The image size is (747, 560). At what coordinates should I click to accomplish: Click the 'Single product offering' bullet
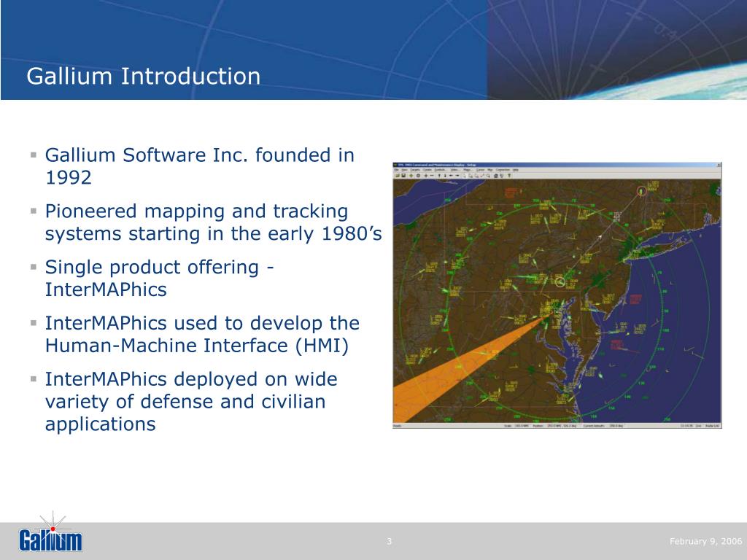pyautogui.click(x=159, y=278)
